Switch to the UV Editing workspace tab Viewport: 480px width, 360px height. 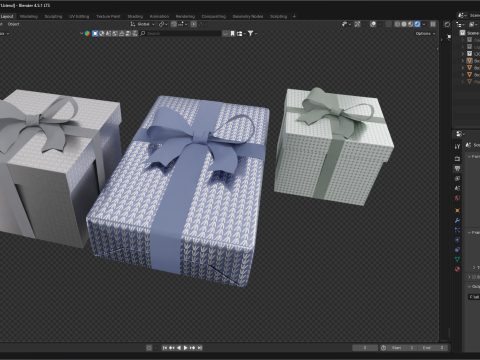tap(79, 16)
